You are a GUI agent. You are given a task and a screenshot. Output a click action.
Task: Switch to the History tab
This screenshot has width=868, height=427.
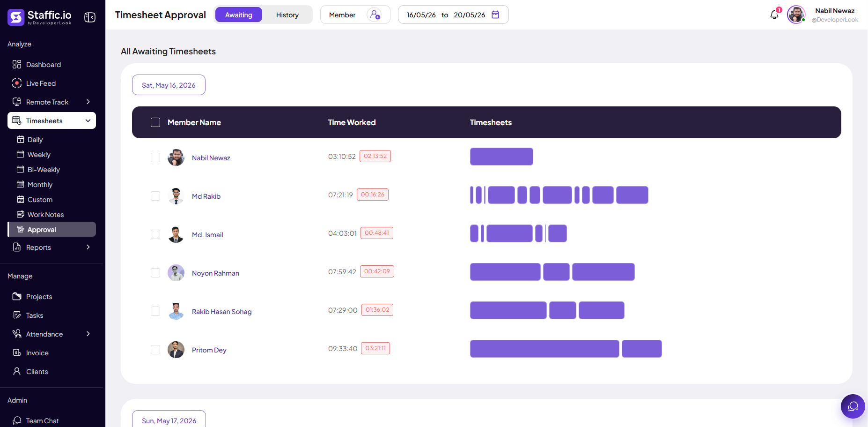point(287,15)
